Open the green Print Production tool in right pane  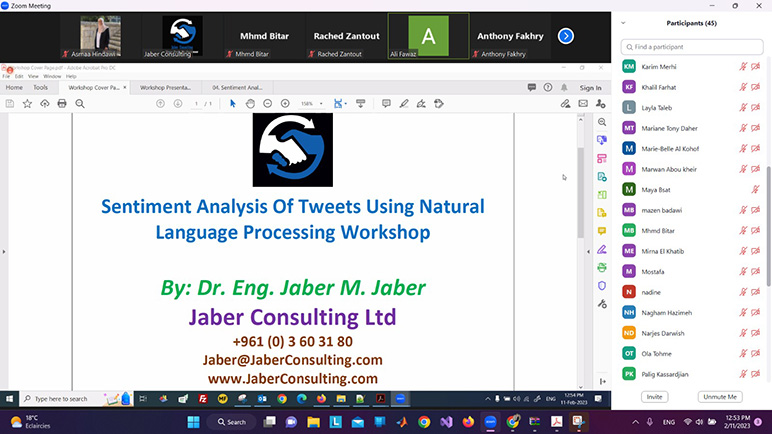pos(602,267)
